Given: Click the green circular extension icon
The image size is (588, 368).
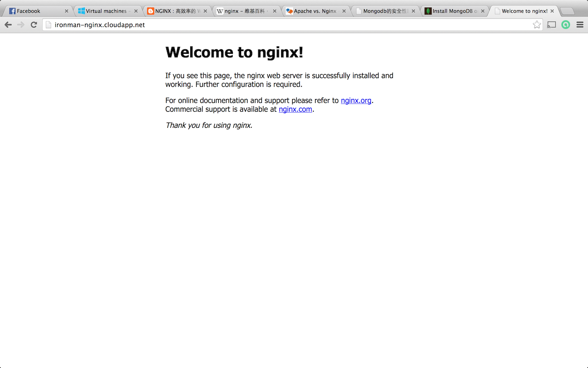Looking at the screenshot, I should [x=565, y=25].
